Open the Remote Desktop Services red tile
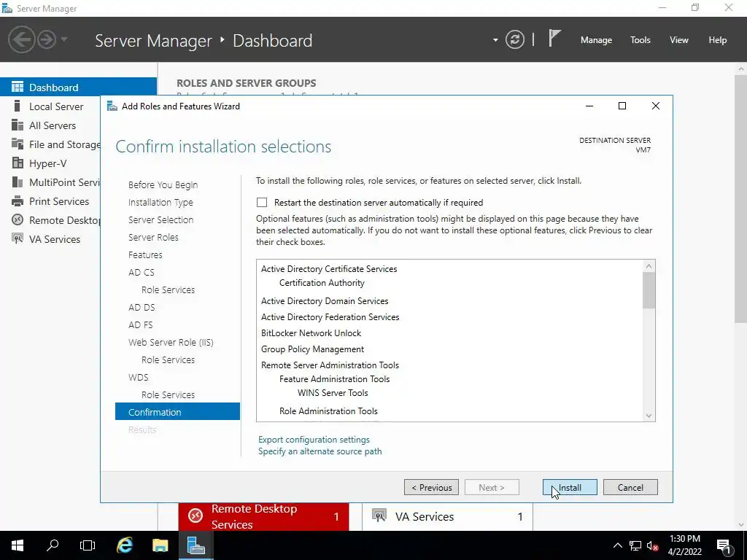 263,517
